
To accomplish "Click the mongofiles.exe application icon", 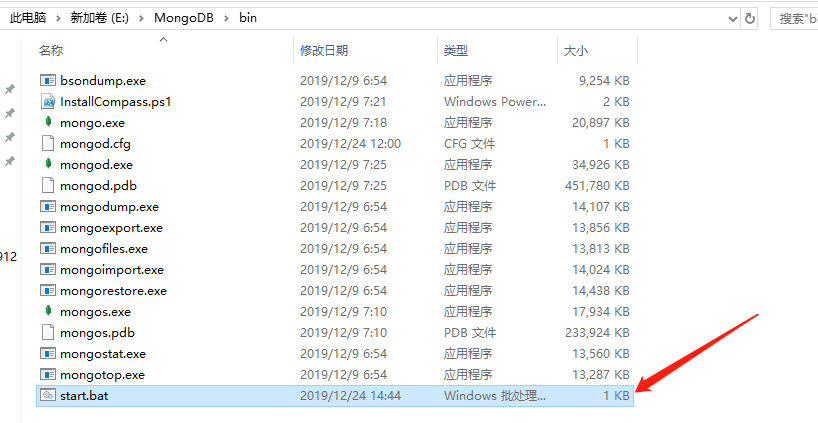I will point(48,248).
